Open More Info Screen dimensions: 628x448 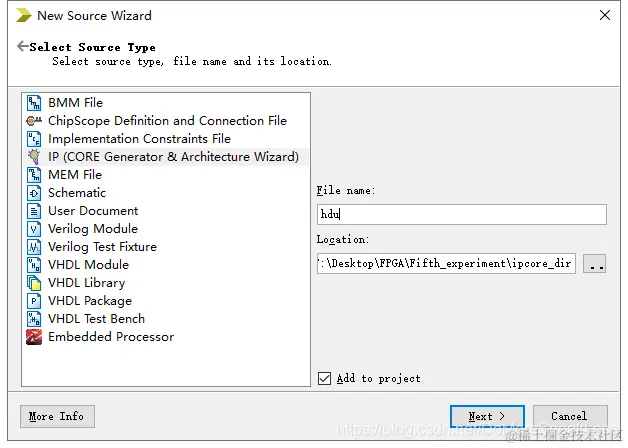tap(57, 416)
